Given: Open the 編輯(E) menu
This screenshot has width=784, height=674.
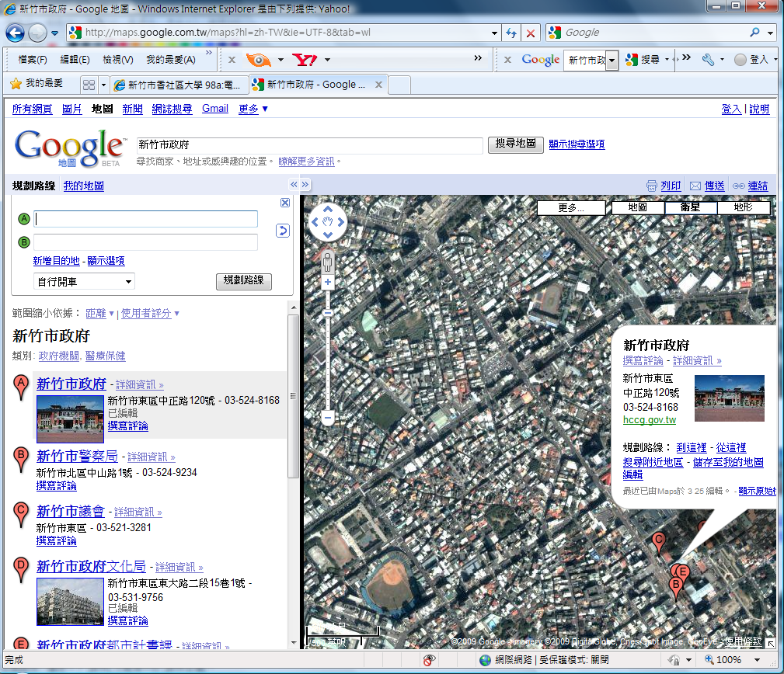Looking at the screenshot, I should tap(75, 60).
